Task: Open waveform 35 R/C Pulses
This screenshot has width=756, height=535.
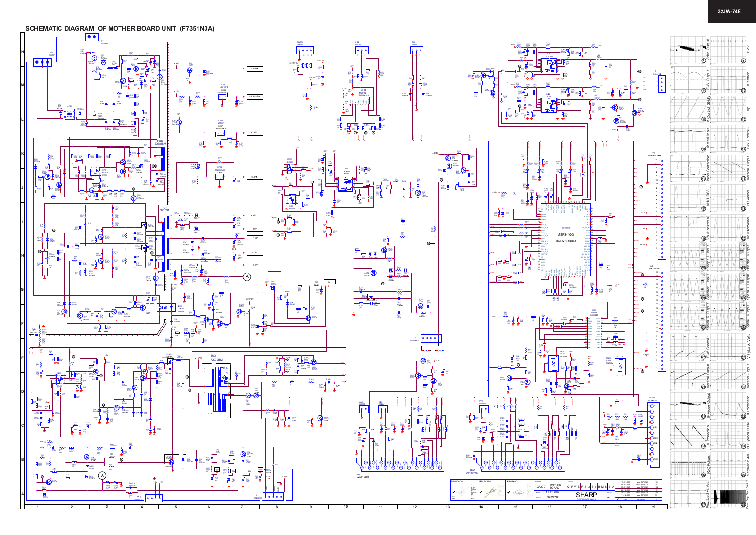Action: click(x=689, y=465)
